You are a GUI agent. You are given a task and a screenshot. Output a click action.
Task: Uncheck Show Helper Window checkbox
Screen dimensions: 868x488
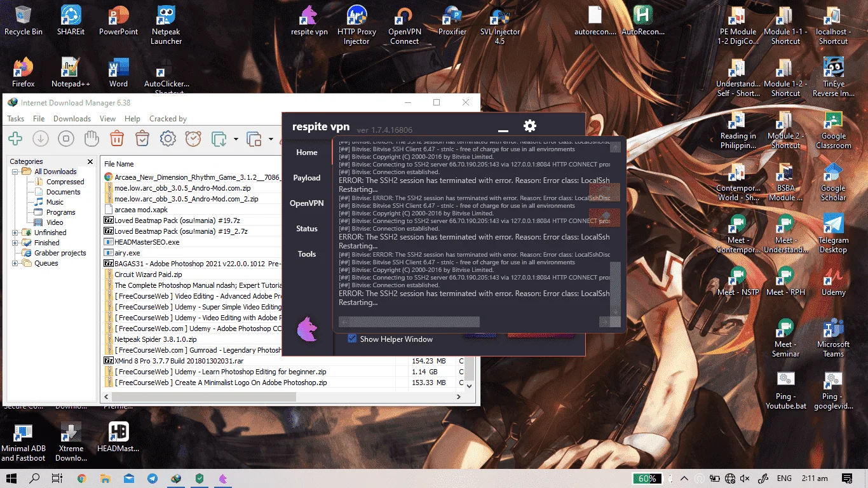point(352,339)
